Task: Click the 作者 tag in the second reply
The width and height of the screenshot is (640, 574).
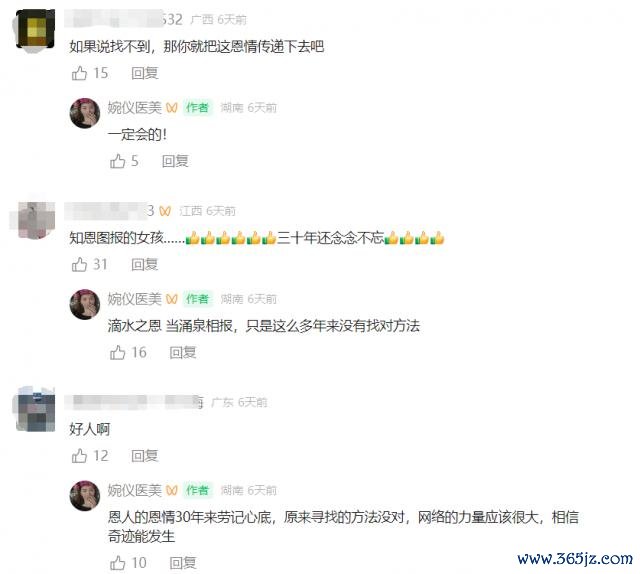Action: (198, 299)
